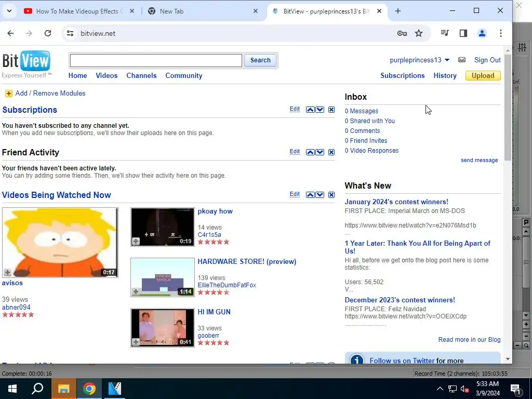Open January 2024's contest winners post
The image size is (532, 399).
(x=396, y=202)
